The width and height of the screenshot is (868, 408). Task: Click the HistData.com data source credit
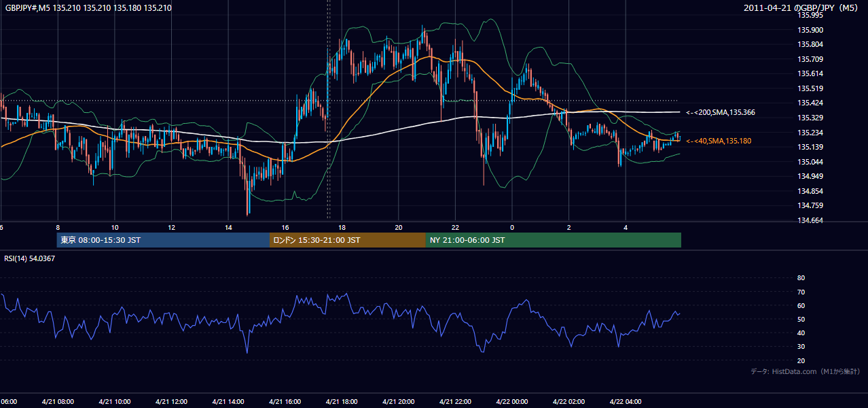(x=806, y=371)
